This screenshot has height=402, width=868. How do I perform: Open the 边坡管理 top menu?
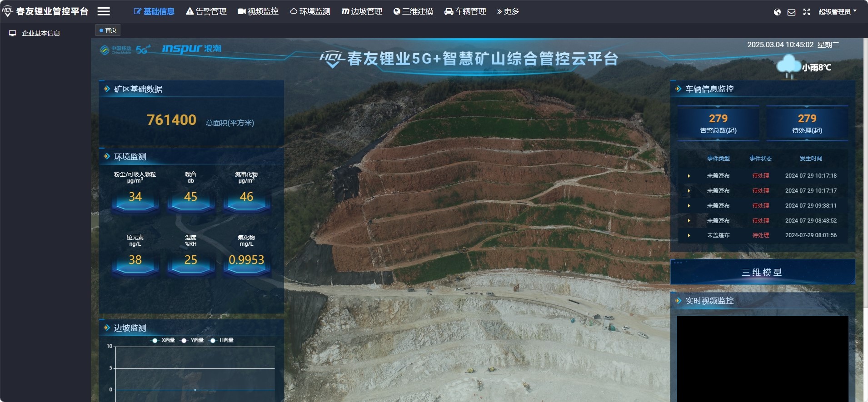pyautogui.click(x=362, y=11)
